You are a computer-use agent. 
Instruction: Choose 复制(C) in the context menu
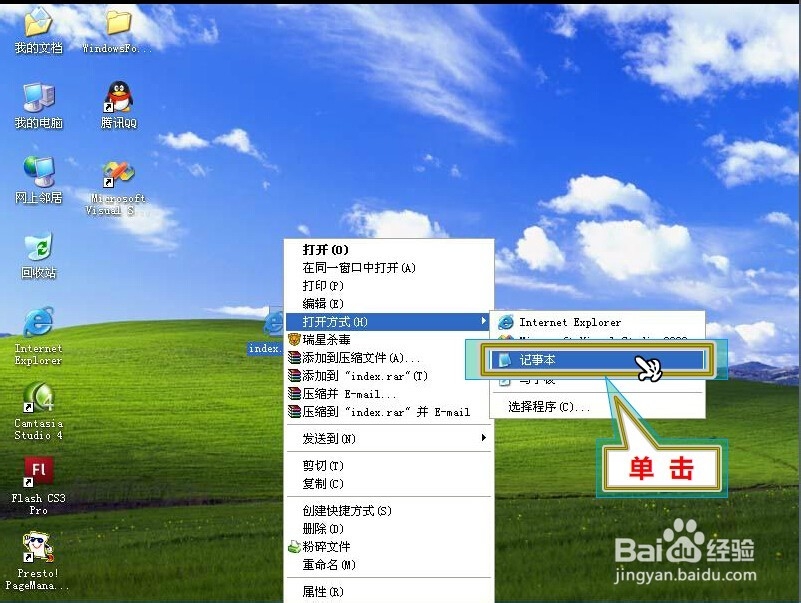point(389,483)
